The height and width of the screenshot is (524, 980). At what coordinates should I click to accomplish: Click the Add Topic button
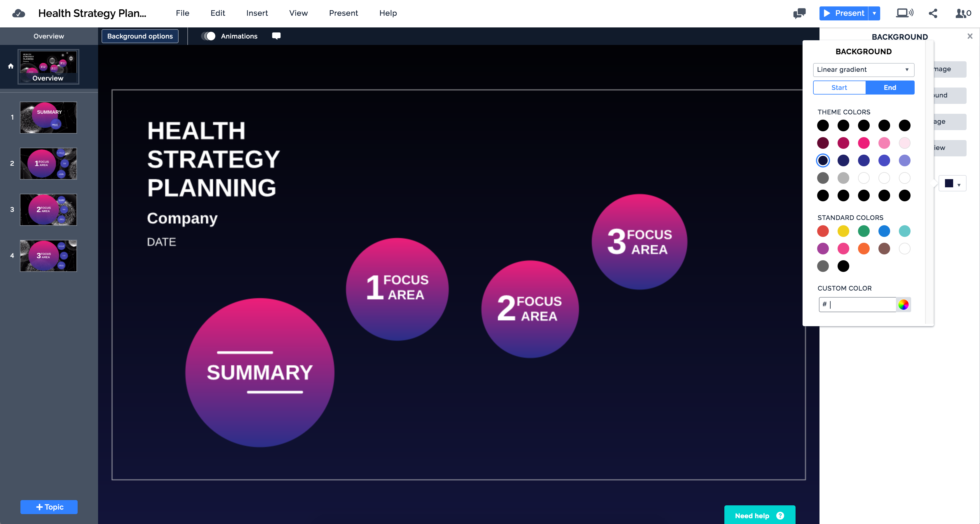click(49, 507)
